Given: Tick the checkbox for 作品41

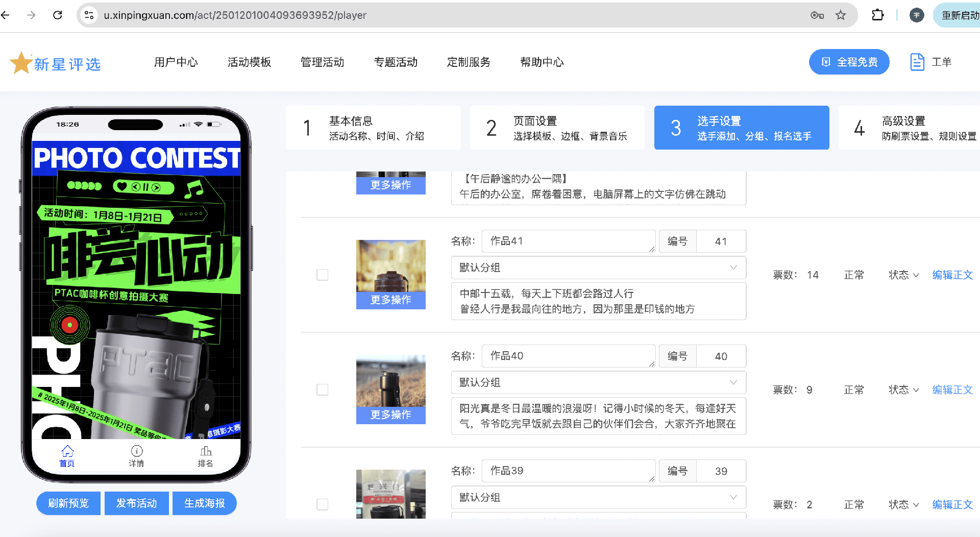Looking at the screenshot, I should 323,275.
